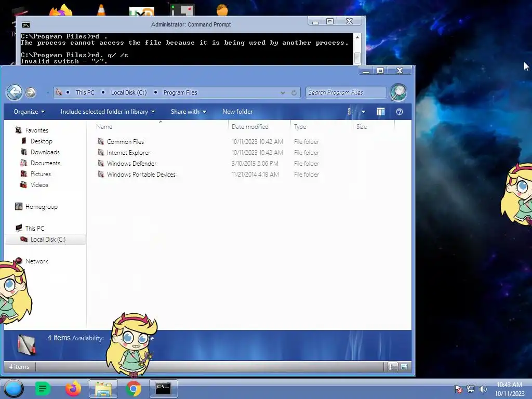The width and height of the screenshot is (532, 399).
Task: Click the Common Files folder icon
Action: click(101, 141)
